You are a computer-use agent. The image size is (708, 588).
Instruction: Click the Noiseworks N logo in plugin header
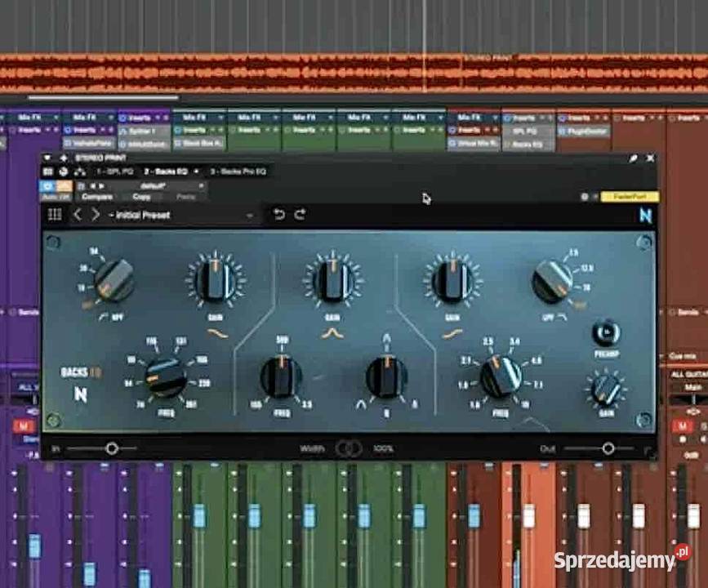tap(645, 215)
